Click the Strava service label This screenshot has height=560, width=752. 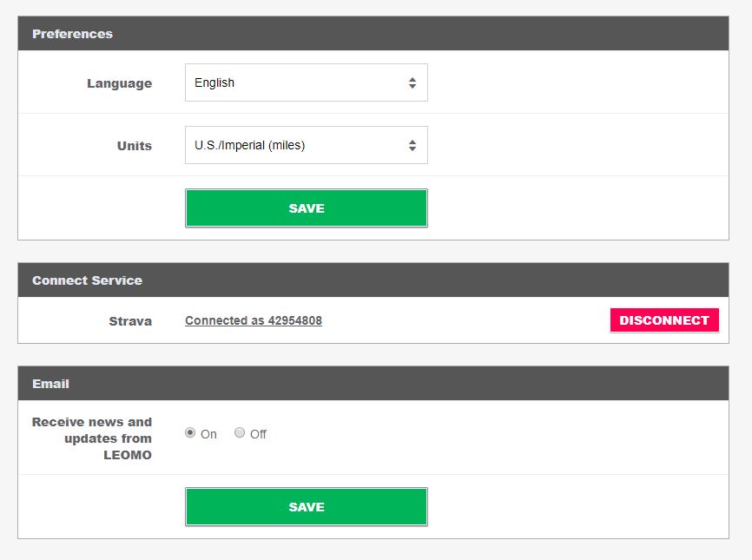(130, 321)
